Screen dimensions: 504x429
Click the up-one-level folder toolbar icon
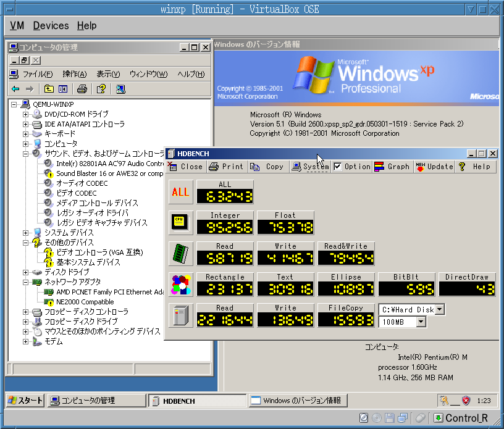(x=49, y=89)
